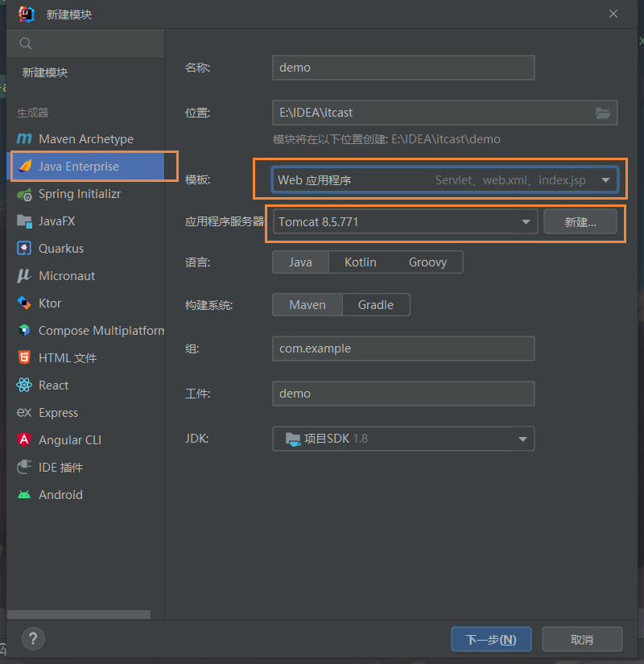Choose Gradle as build system
644x664 pixels.
pos(376,305)
